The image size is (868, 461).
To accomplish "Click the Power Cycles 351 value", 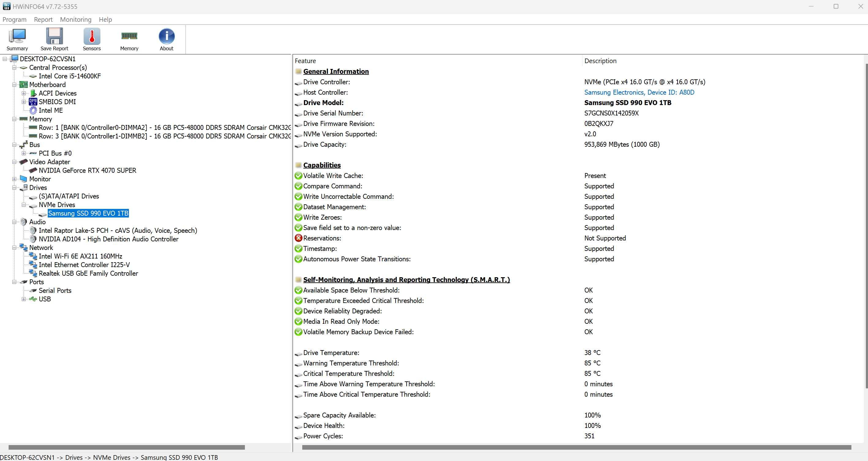I will (589, 436).
